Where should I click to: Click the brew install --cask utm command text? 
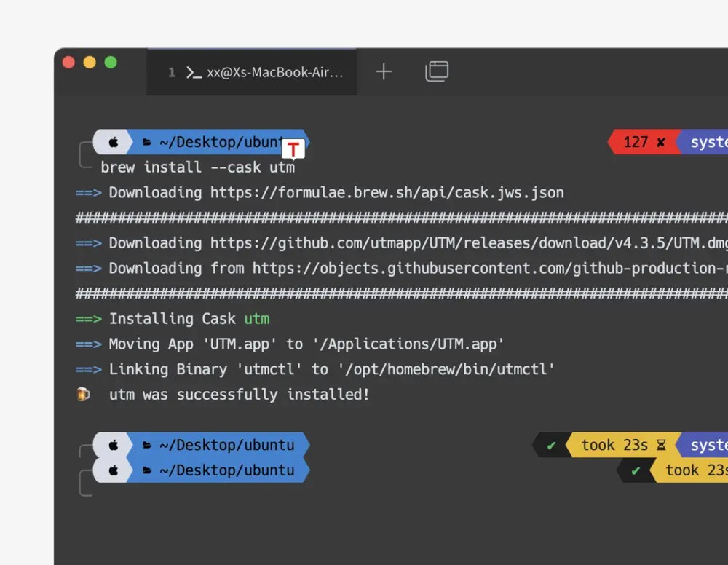(197, 167)
